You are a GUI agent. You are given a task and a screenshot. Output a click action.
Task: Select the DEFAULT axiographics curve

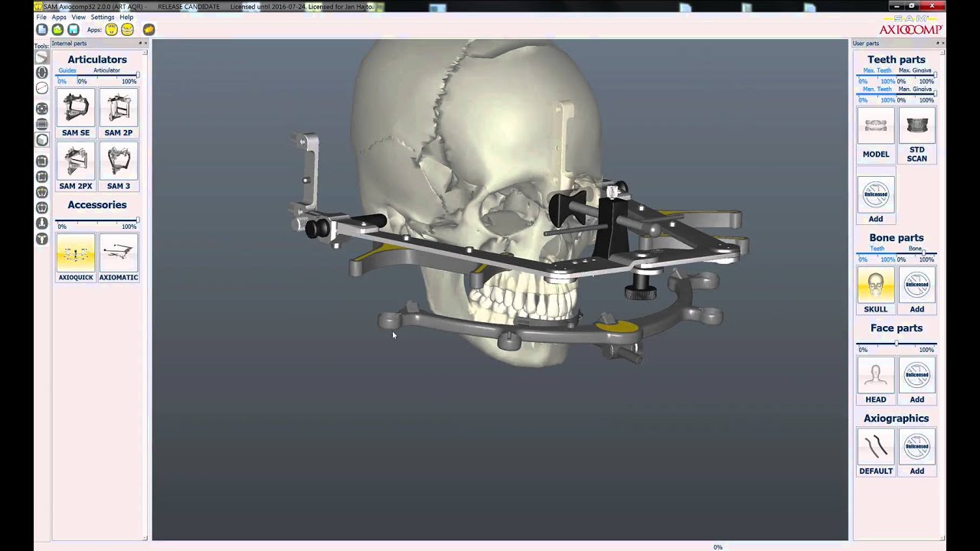(x=876, y=452)
